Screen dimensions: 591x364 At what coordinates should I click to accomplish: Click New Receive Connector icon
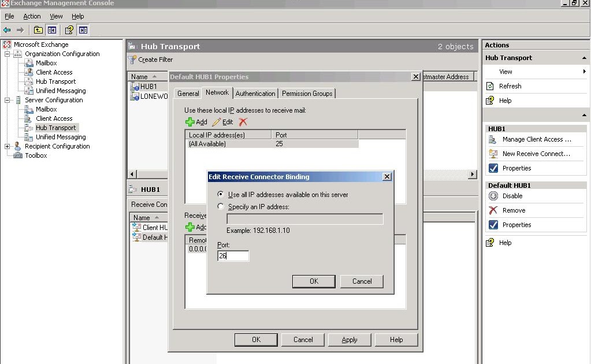click(x=493, y=154)
